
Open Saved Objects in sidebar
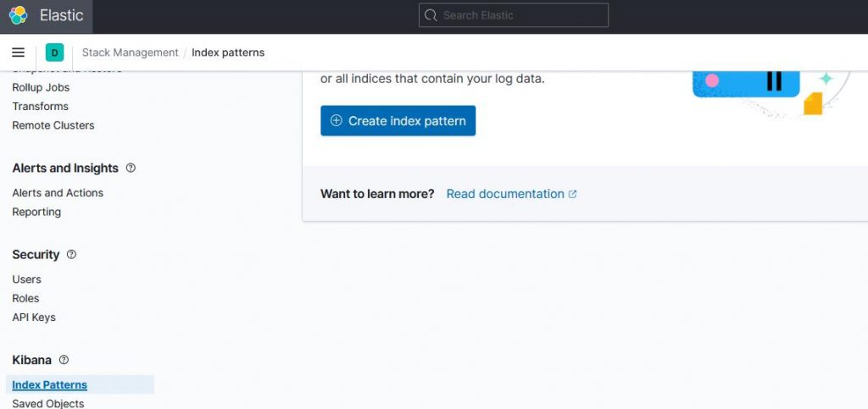(x=48, y=403)
